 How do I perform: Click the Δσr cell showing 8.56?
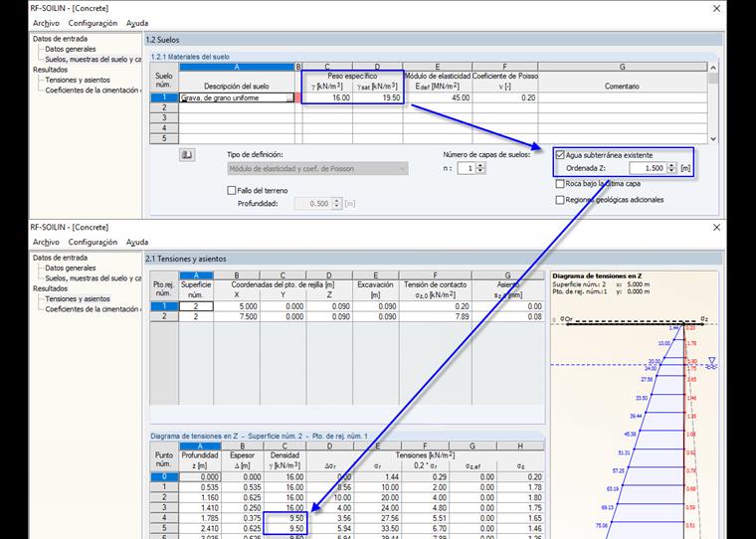click(330, 487)
